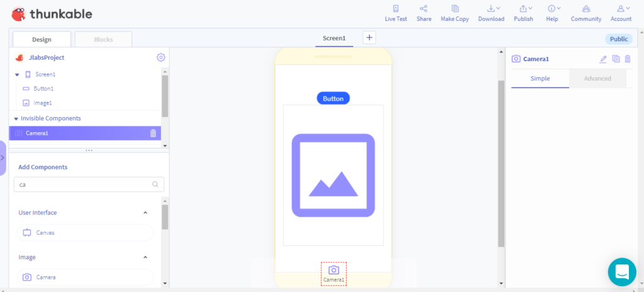Duplicate Camera1 using copy icon

pos(616,59)
